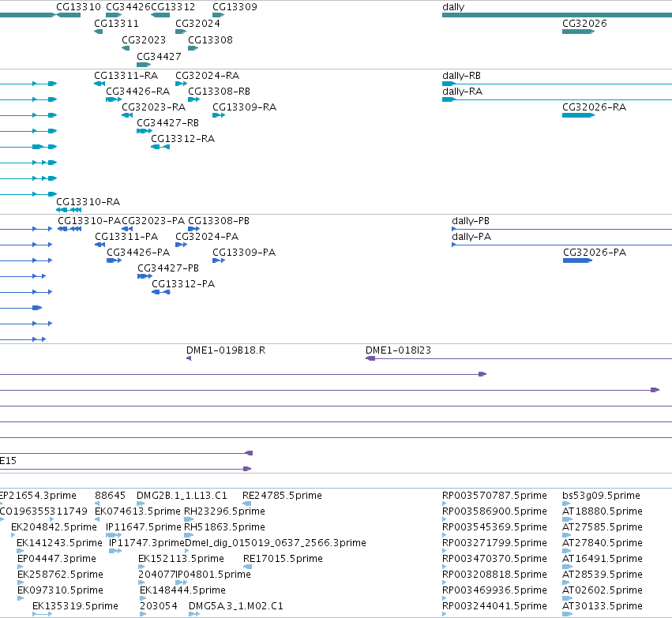Click the dally gene feature bar
Image resolution: width=672 pixels, height=618 pixels.
point(557,15)
